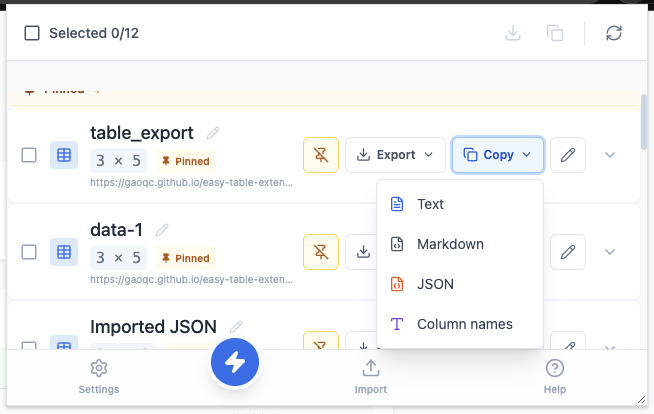Screen dimensions: 654x414
Task: Click the vertical scrollbar of the table list
Action: [x=644, y=122]
